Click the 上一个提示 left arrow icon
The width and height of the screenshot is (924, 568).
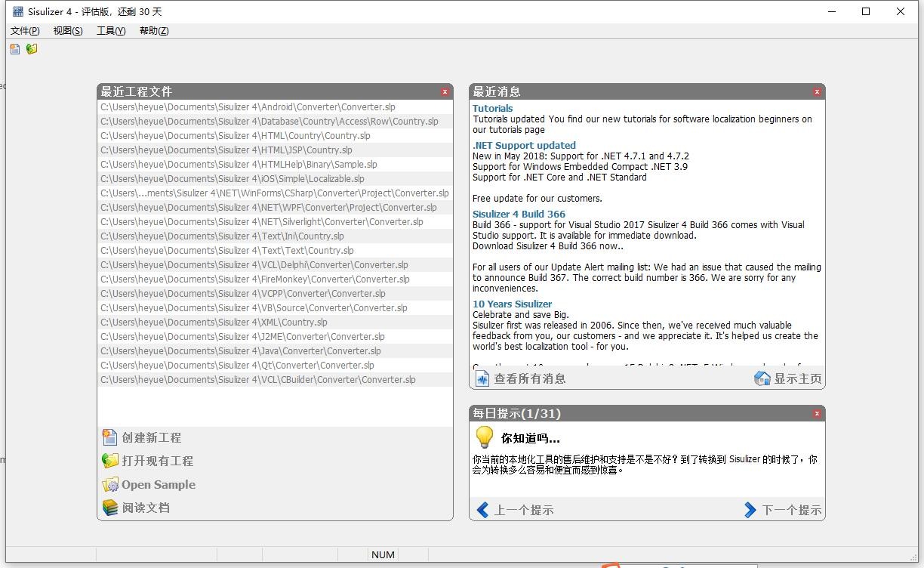click(x=483, y=510)
